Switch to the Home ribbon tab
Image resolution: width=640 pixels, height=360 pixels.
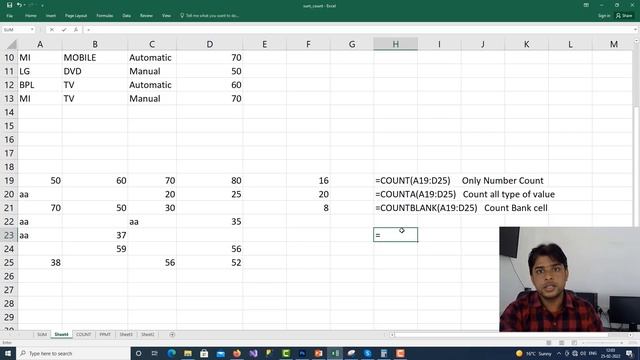[31, 16]
